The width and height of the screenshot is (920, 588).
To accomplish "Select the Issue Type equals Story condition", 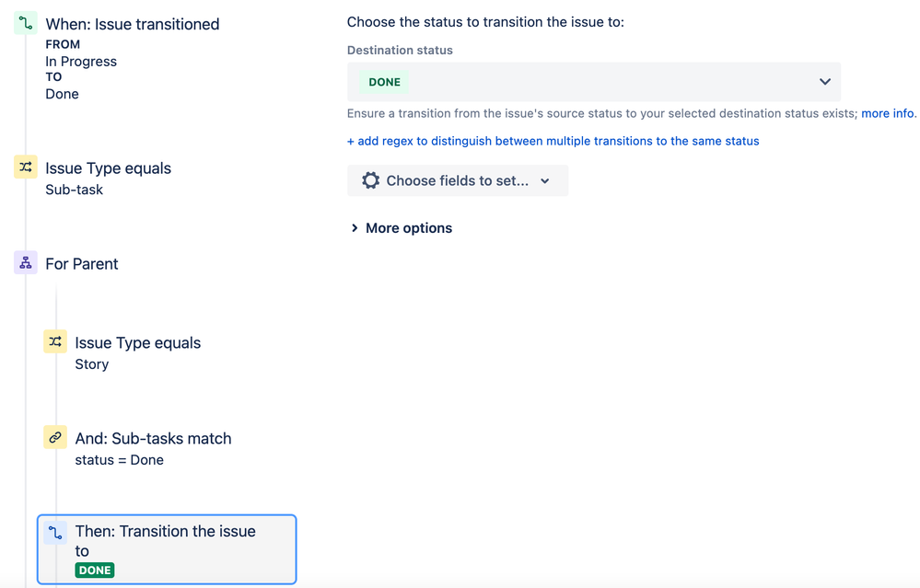I will coord(137,343).
